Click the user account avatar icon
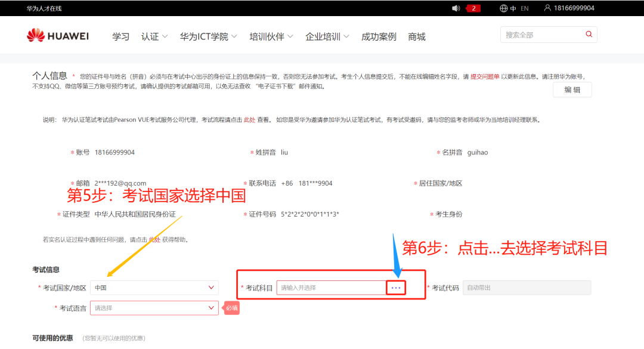Screen dimensions: 644x349 pos(547,8)
